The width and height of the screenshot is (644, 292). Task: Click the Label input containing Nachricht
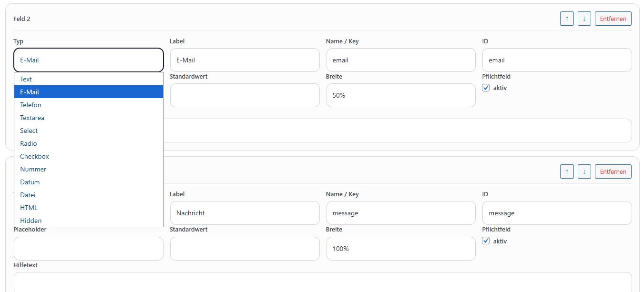tap(245, 213)
